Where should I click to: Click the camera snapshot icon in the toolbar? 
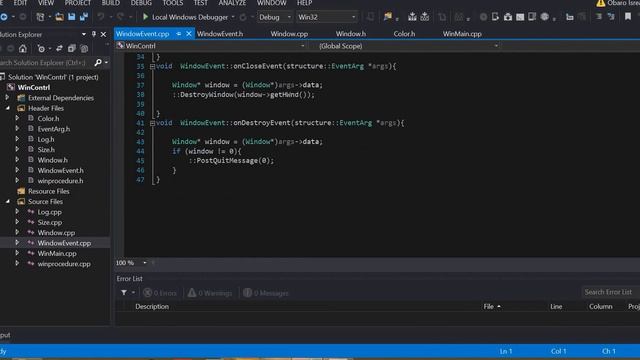point(508,17)
